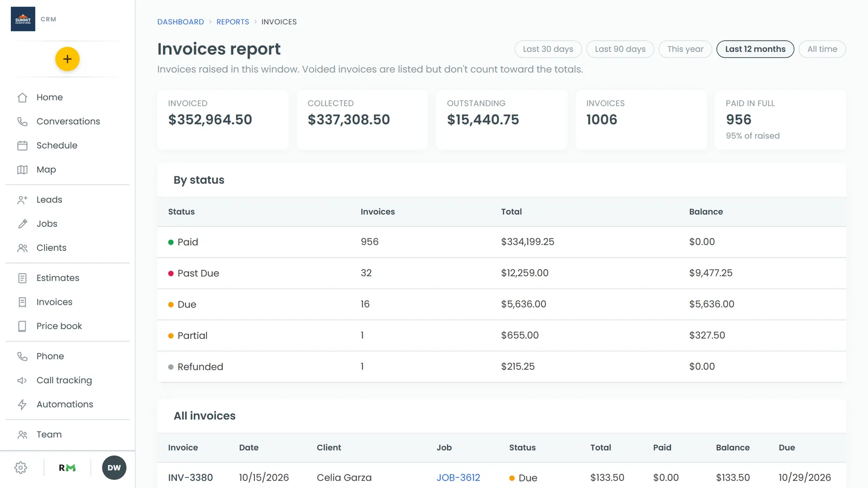
Task: Open the JOB-3612 link
Action: tap(458, 478)
